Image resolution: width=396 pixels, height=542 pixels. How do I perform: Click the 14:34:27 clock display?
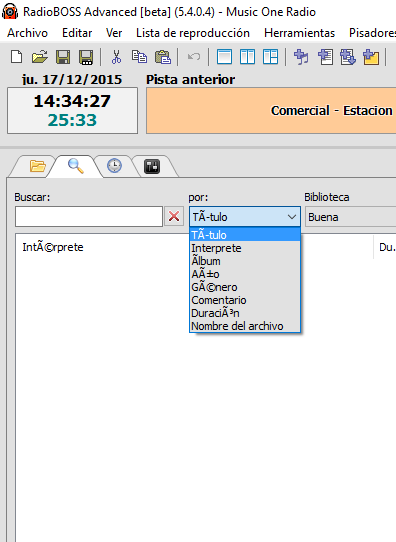pyautogui.click(x=72, y=101)
